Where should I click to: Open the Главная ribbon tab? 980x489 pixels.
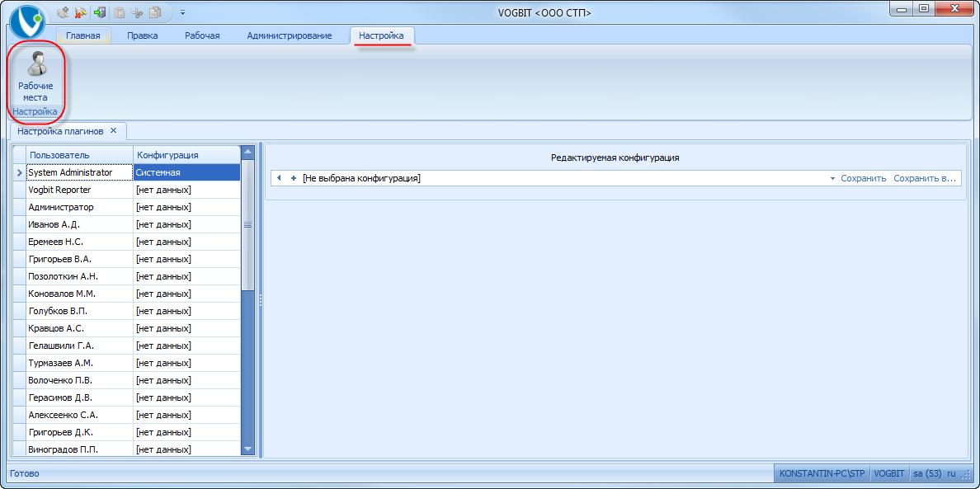coord(82,35)
